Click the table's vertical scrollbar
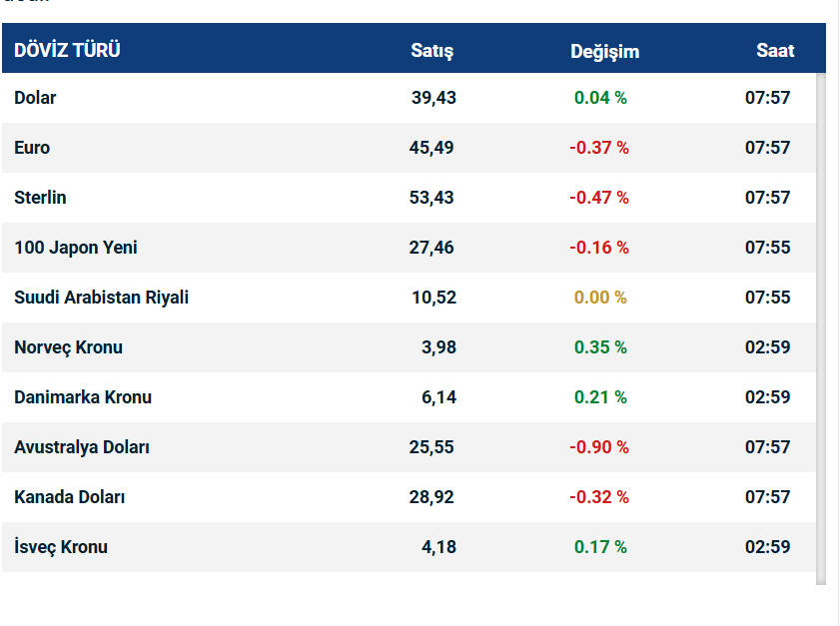 (821, 327)
